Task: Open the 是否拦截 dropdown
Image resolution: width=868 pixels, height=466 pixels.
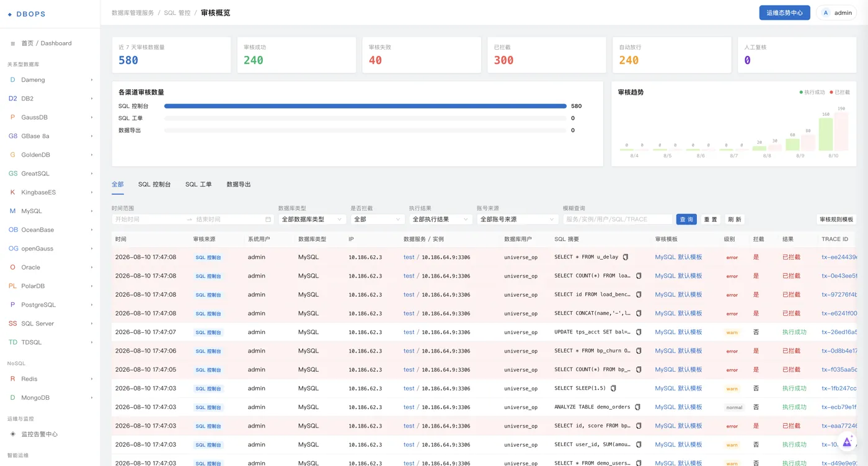Action: (378, 219)
